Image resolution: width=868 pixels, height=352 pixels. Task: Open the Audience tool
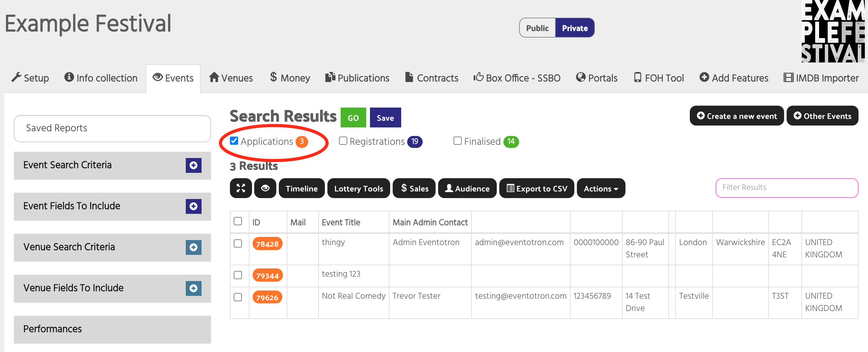(467, 188)
